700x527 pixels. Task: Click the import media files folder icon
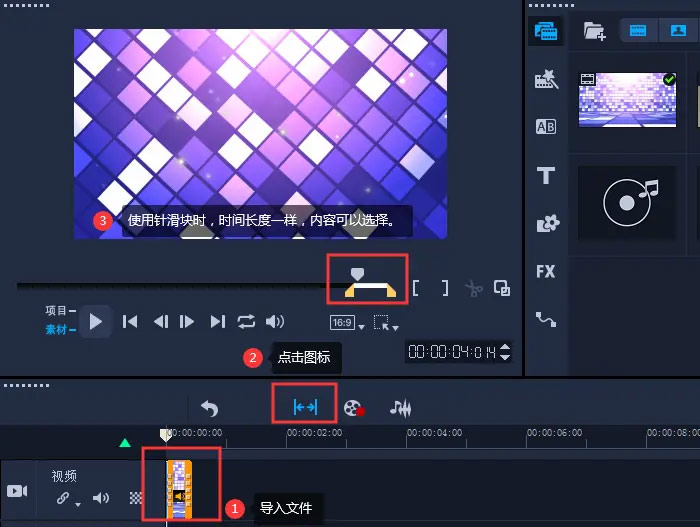(x=594, y=31)
